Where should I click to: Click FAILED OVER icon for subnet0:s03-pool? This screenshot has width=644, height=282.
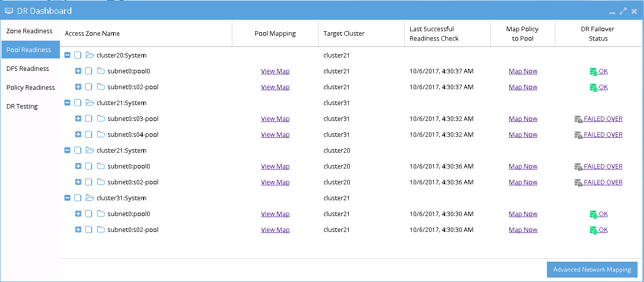578,119
